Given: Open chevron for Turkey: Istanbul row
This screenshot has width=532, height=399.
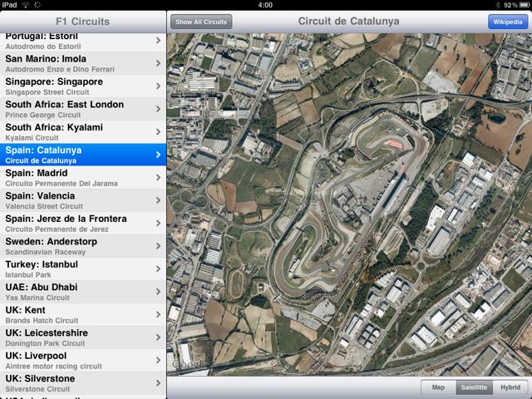Looking at the screenshot, I should (x=158, y=268).
